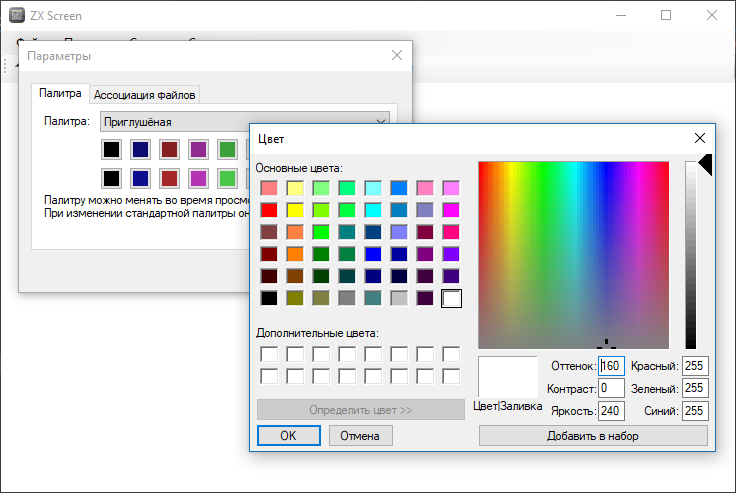The image size is (736, 493).
Task: Minimize the ZX Screen window
Action: [621, 15]
